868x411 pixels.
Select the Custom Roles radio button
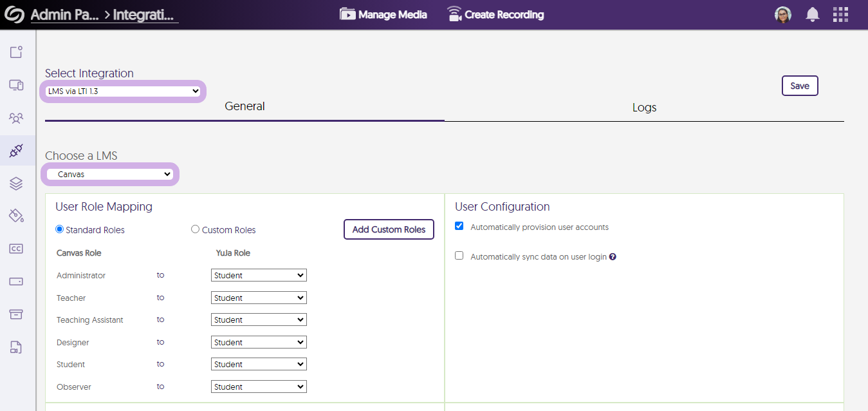click(x=196, y=229)
